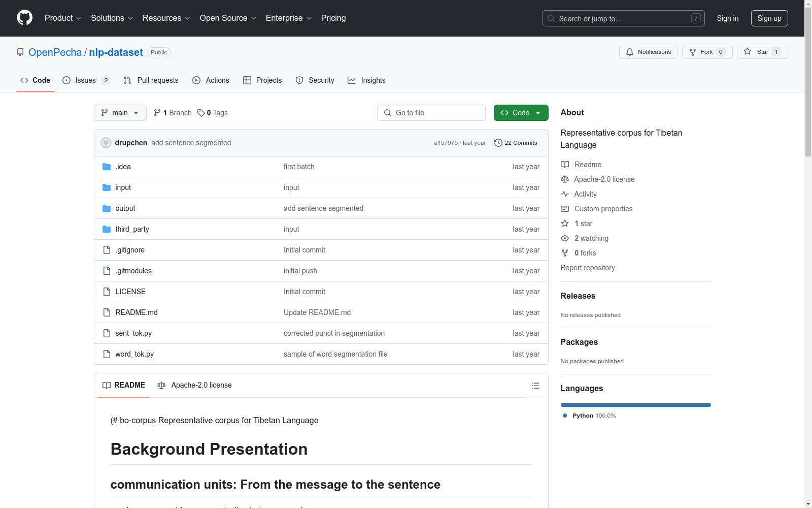Click the Activity pulse icon
This screenshot has width=812, height=508.
point(565,194)
